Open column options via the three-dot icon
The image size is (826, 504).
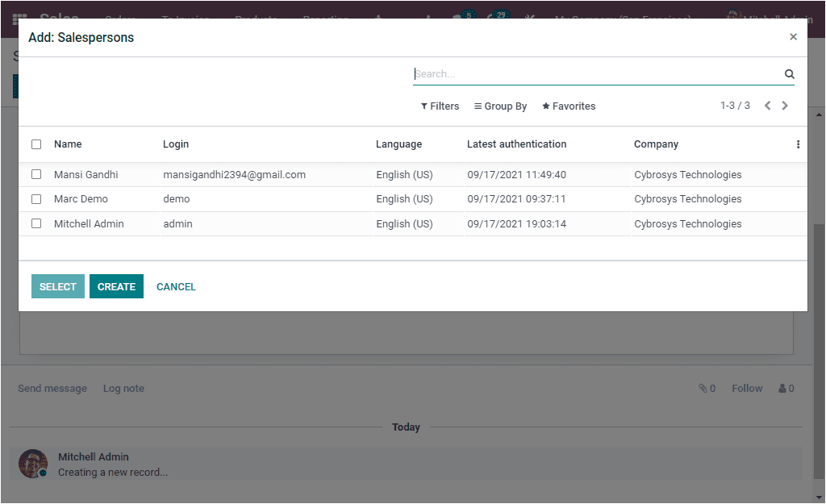798,144
